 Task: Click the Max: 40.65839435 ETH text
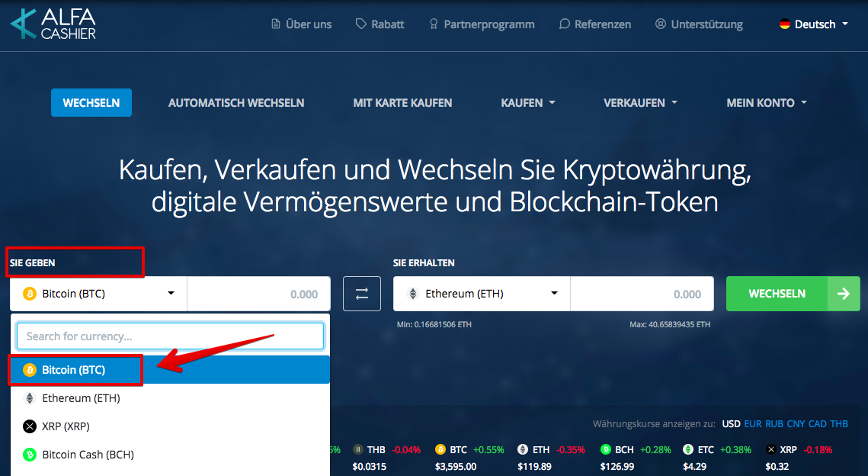pyautogui.click(x=670, y=324)
